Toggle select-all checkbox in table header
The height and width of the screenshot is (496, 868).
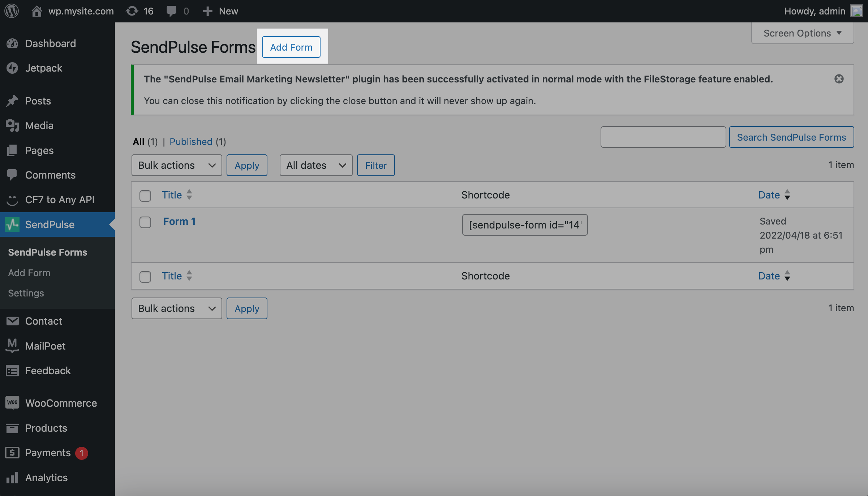point(145,196)
